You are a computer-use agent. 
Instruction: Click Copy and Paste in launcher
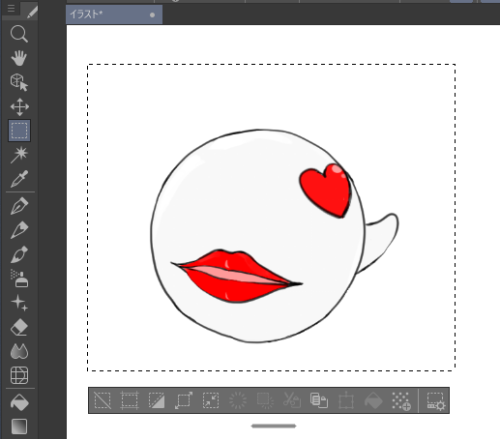coord(319,400)
